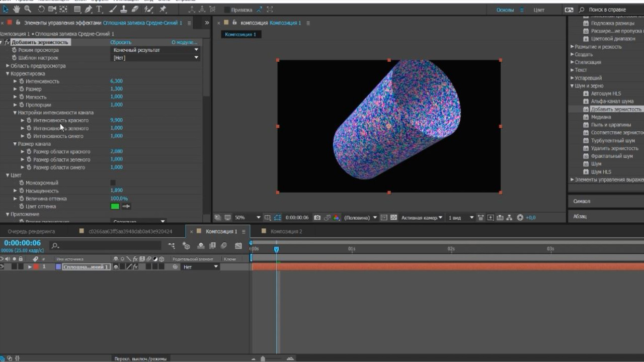Viewport: 644px width, 362px height.
Task: Select the Brush tool
Action: [113, 10]
